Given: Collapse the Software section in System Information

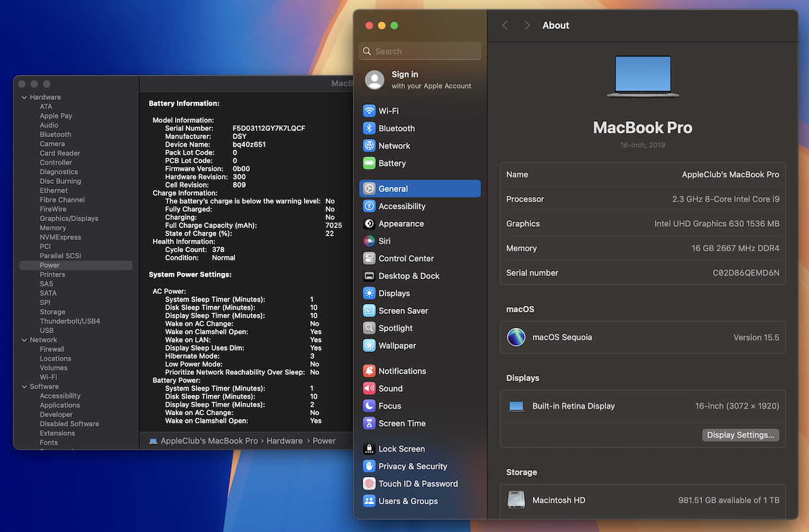Looking at the screenshot, I should [24, 387].
